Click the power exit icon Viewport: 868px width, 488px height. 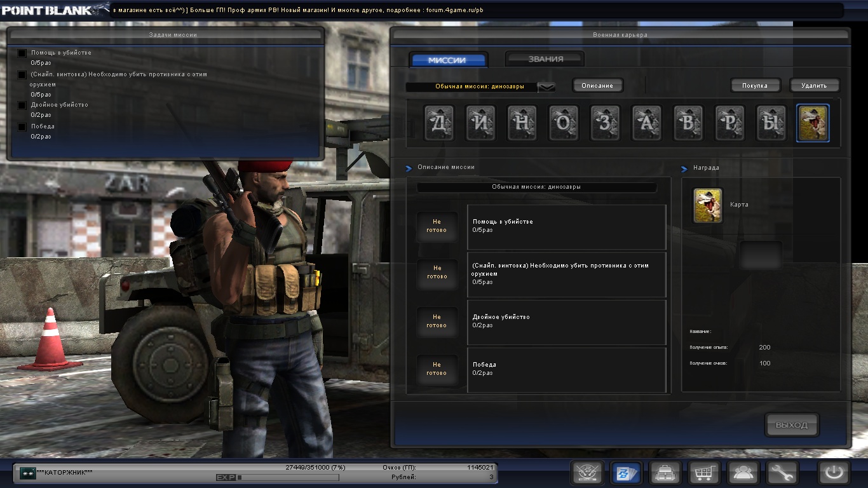(x=834, y=473)
